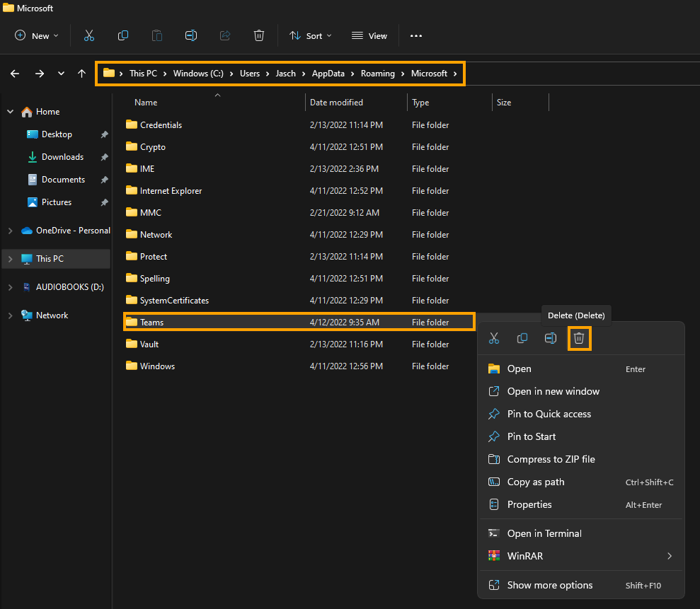This screenshot has width=700, height=609.
Task: Expand the OneDrive - Personal tree node
Action: pyautogui.click(x=11, y=231)
